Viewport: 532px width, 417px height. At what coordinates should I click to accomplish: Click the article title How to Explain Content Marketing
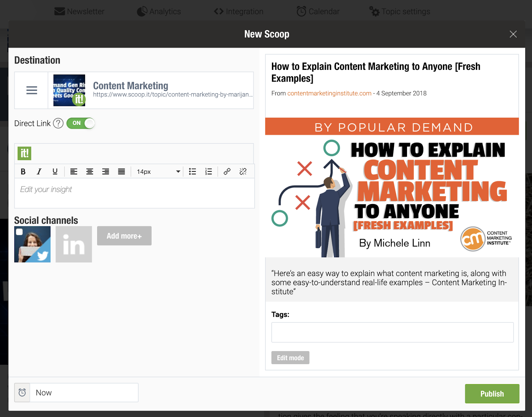click(x=376, y=72)
